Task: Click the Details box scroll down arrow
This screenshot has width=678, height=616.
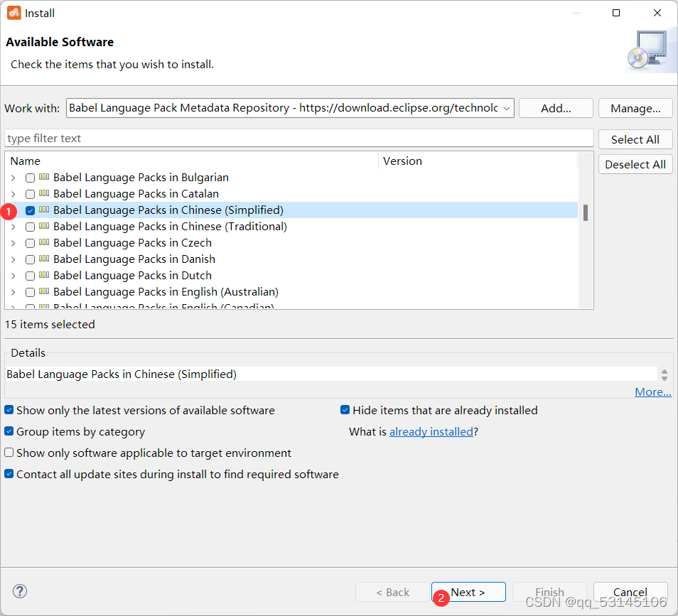Action: pos(664,378)
